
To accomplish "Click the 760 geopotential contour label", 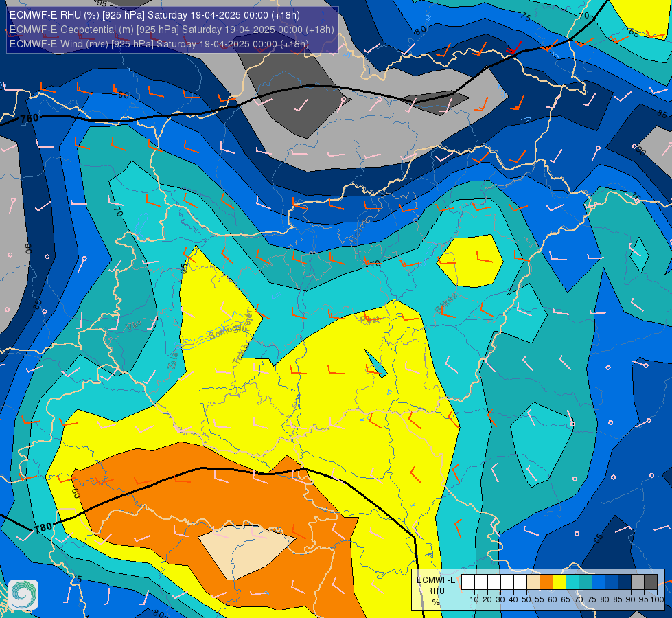I will [30, 118].
